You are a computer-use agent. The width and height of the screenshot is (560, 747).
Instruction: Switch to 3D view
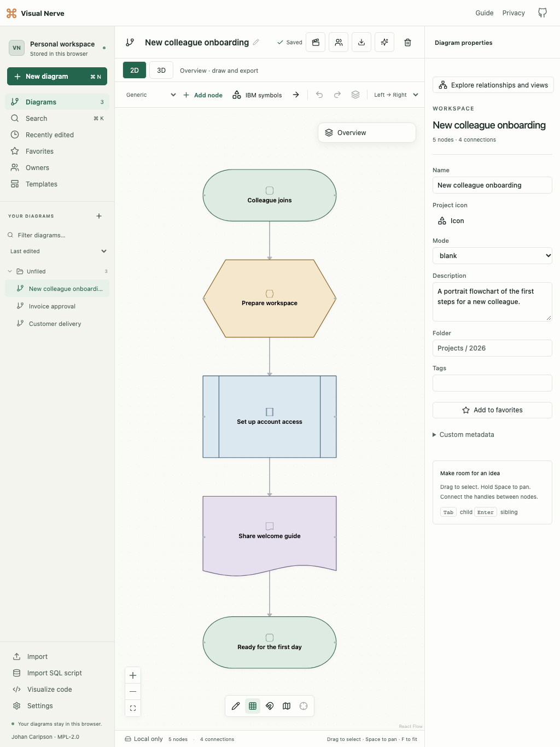click(161, 71)
